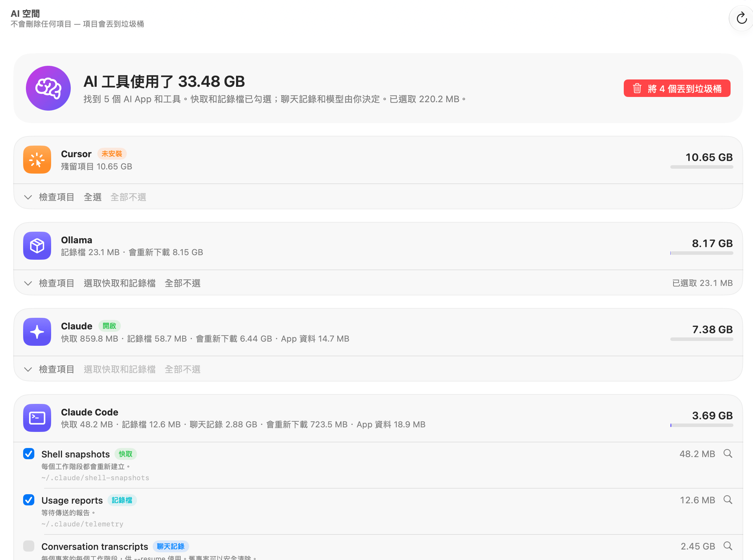753x560 pixels.
Task: Click the ~/.claude/shell-snapshots path
Action: [95, 478]
